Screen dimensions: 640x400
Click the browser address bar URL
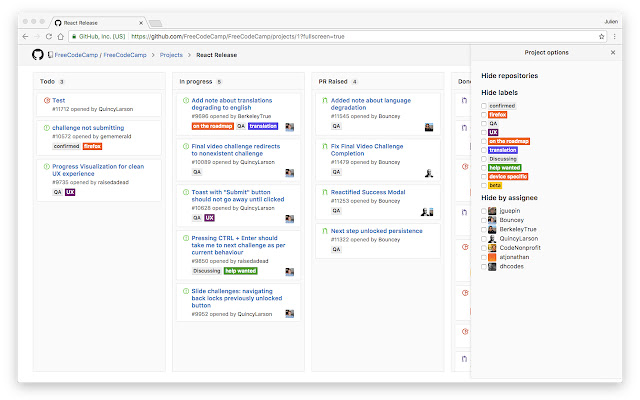(x=238, y=36)
